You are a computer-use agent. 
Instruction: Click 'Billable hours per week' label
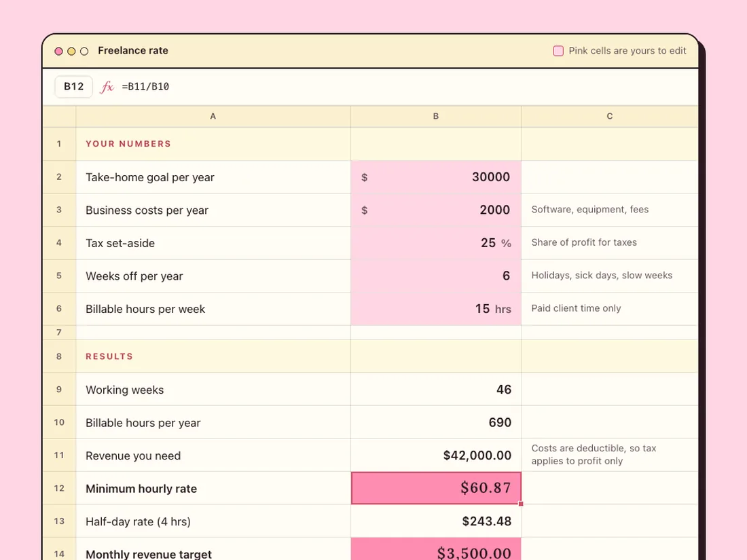pyautogui.click(x=145, y=309)
